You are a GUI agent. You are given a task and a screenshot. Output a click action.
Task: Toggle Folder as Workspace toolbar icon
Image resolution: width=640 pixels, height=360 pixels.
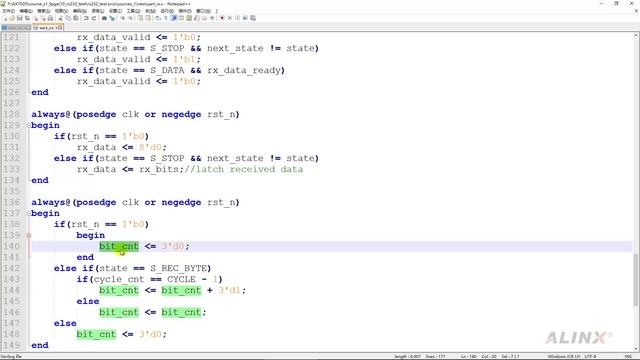[204, 18]
